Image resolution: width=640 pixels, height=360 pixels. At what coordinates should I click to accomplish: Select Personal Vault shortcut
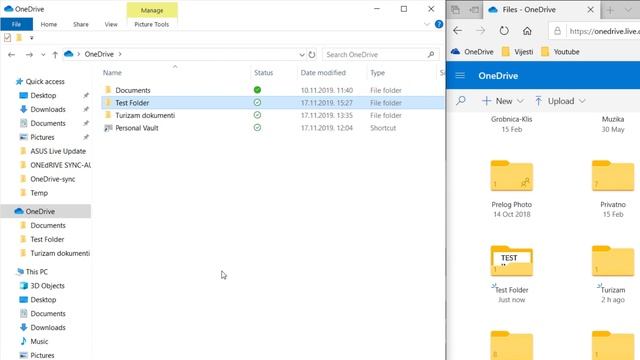click(x=137, y=128)
